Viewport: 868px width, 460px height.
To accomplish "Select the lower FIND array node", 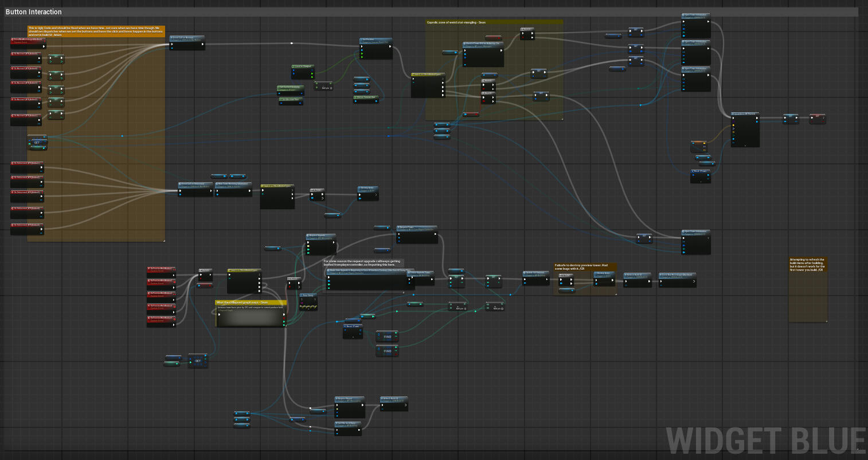I will coord(387,351).
